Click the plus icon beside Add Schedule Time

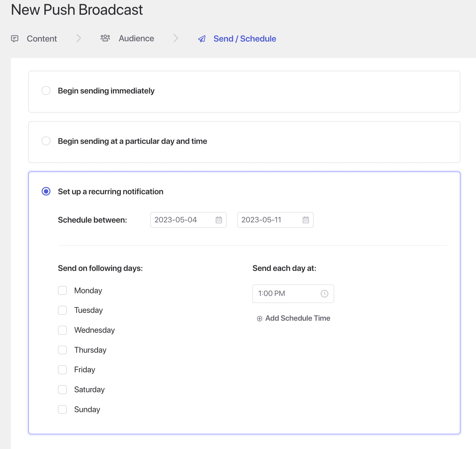[x=259, y=319]
